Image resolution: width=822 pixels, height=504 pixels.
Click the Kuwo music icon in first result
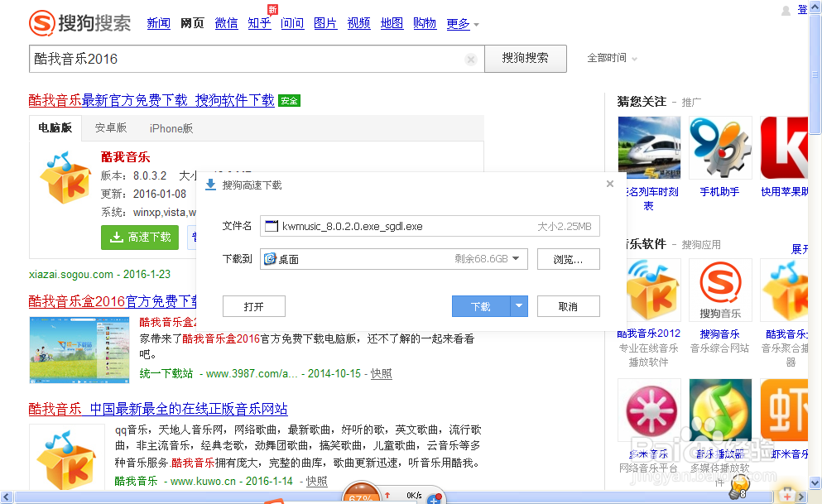click(65, 178)
